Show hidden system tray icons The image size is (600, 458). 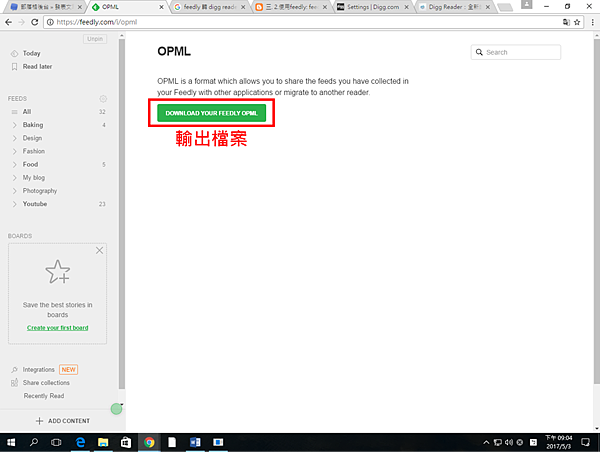tap(486, 443)
